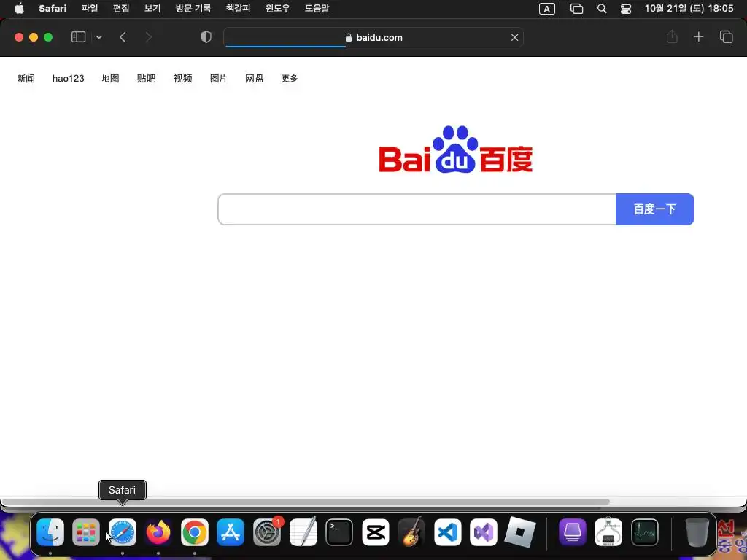Open Visual Studio from the Dock

pos(484,532)
